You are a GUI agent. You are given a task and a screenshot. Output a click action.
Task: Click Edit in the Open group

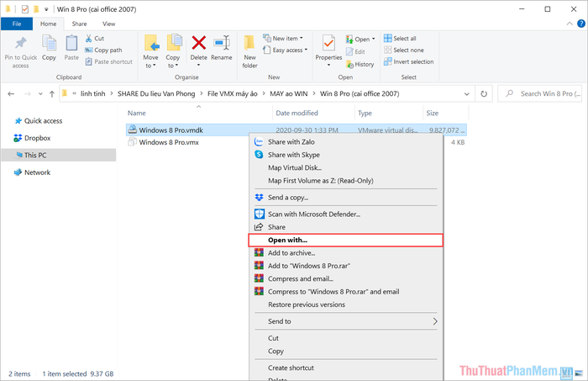[355, 52]
